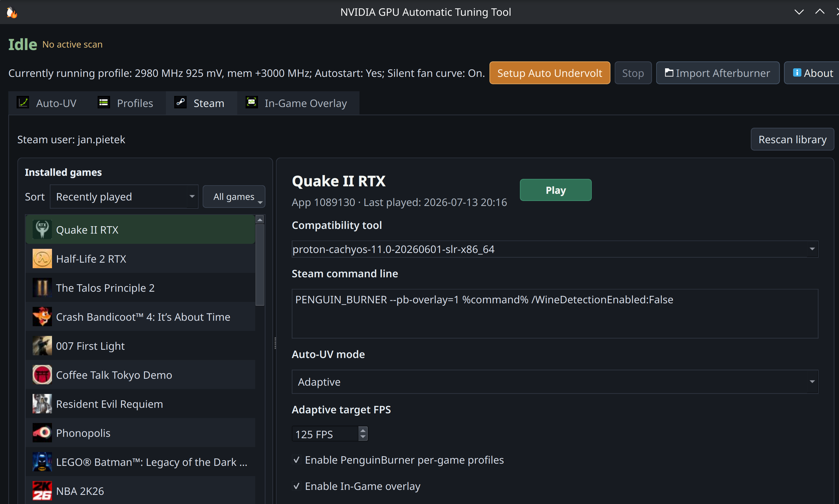Click Setup Auto Undervolt button

pyautogui.click(x=549, y=73)
